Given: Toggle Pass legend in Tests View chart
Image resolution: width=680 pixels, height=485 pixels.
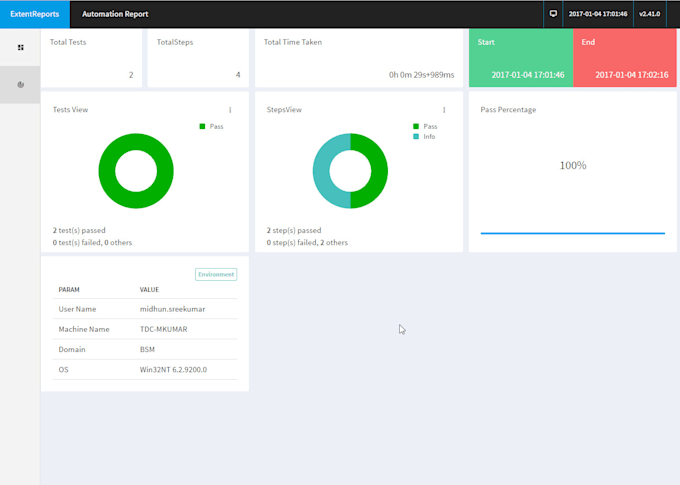Looking at the screenshot, I should pyautogui.click(x=212, y=127).
